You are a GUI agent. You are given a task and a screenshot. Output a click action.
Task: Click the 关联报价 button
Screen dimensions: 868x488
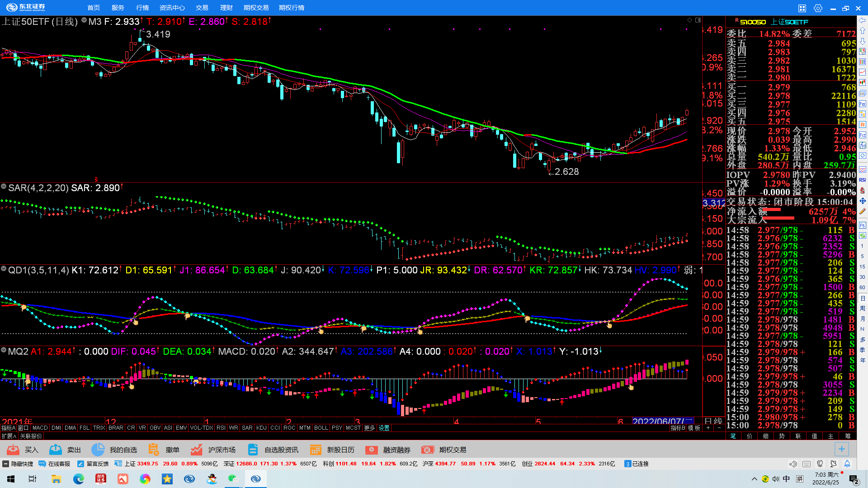point(31,436)
